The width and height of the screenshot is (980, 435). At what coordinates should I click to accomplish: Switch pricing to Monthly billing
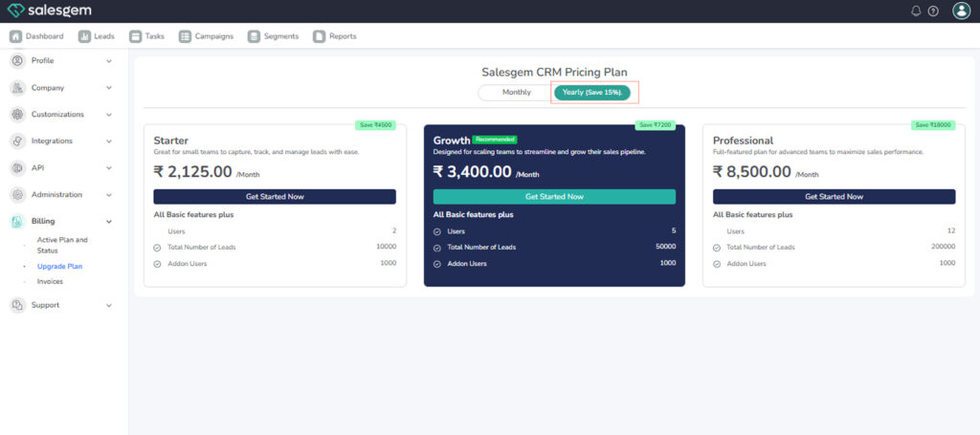click(516, 93)
